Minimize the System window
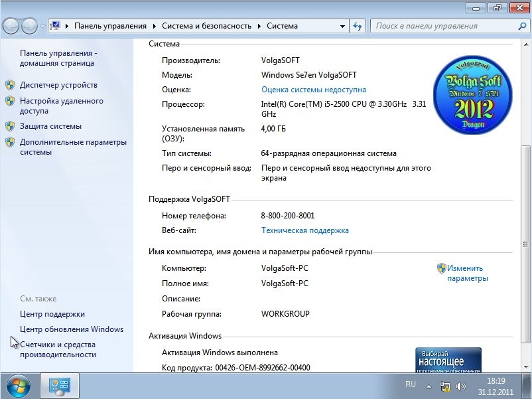Viewport: 532px width, 399px height. click(476, 8)
